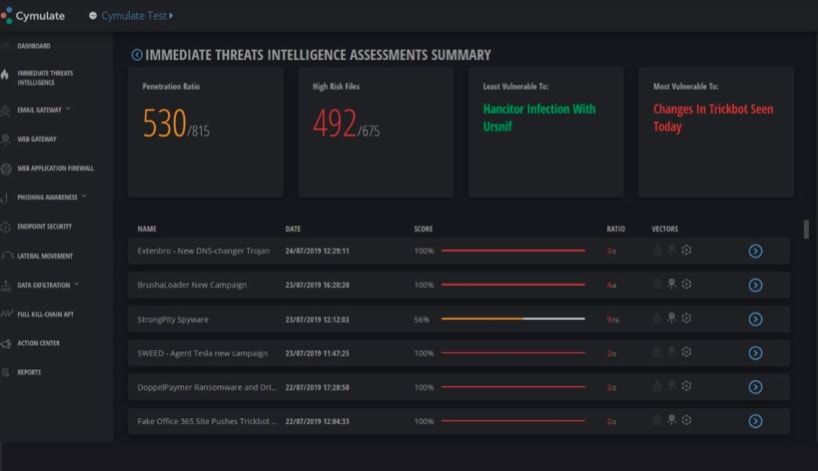Click the Cymulate logo
Viewport: 818px width, 471px height.
(x=33, y=16)
